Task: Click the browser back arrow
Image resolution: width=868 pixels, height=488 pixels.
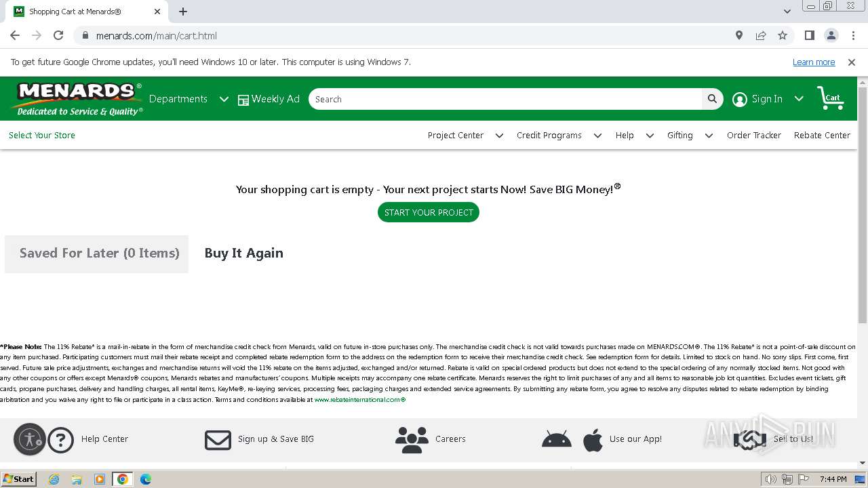Action: pyautogui.click(x=15, y=35)
